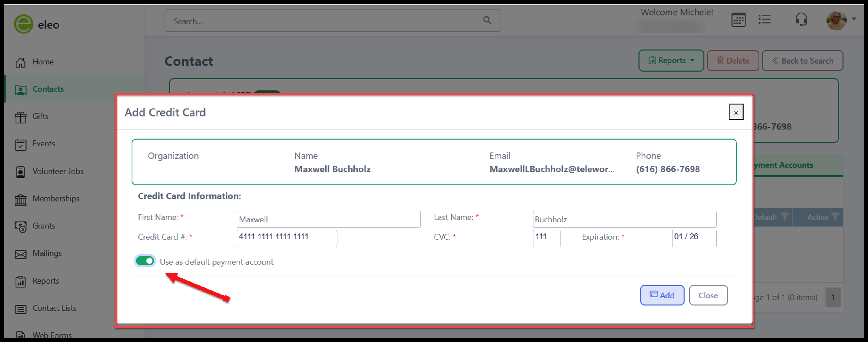Click the search magnifier icon
Viewport: 868px width, 342px height.
pos(487,20)
